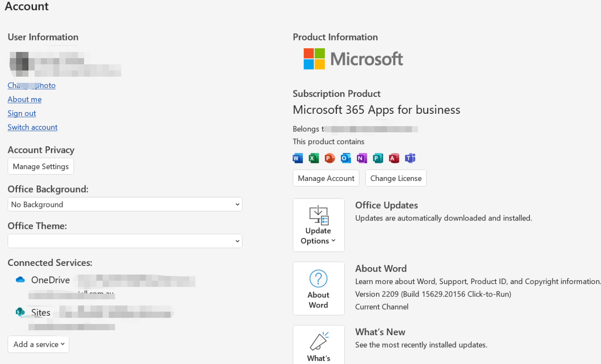Click the Change License button

coord(396,178)
